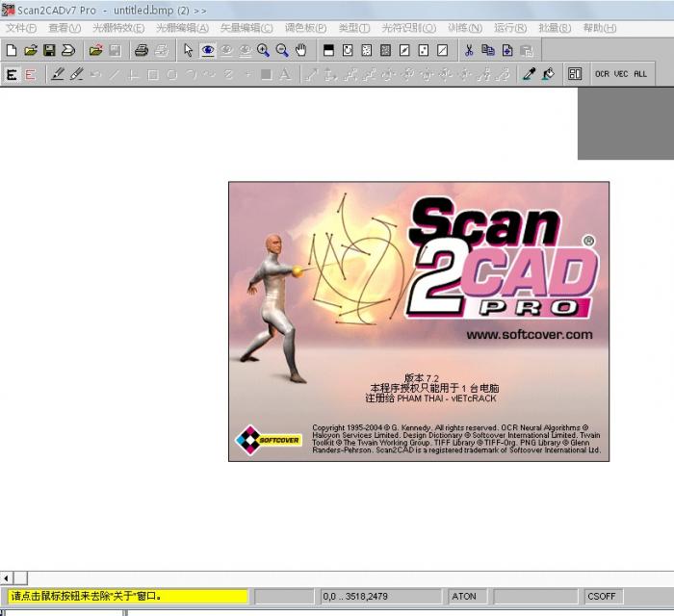674x616 pixels.
Task: Select the arrow pointer tool
Action: tap(188, 50)
